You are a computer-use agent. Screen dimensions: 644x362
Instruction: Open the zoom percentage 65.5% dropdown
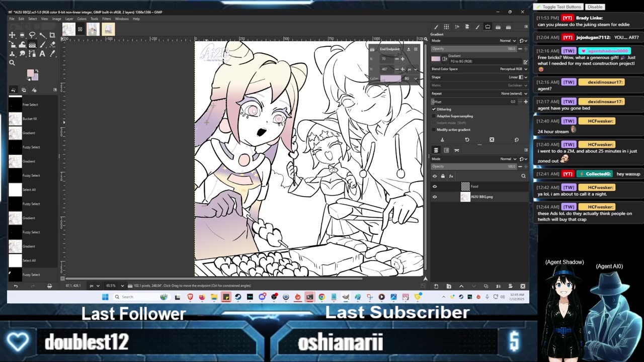point(114,286)
